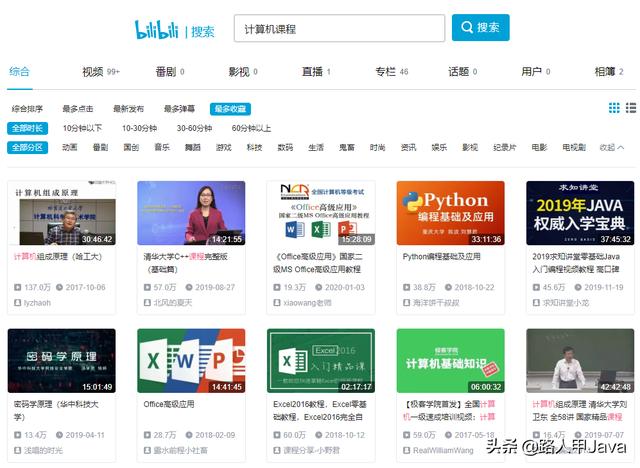640x468 pixels.
Task: Click uploader icon beside xiaowang老师
Action: pos(276,300)
